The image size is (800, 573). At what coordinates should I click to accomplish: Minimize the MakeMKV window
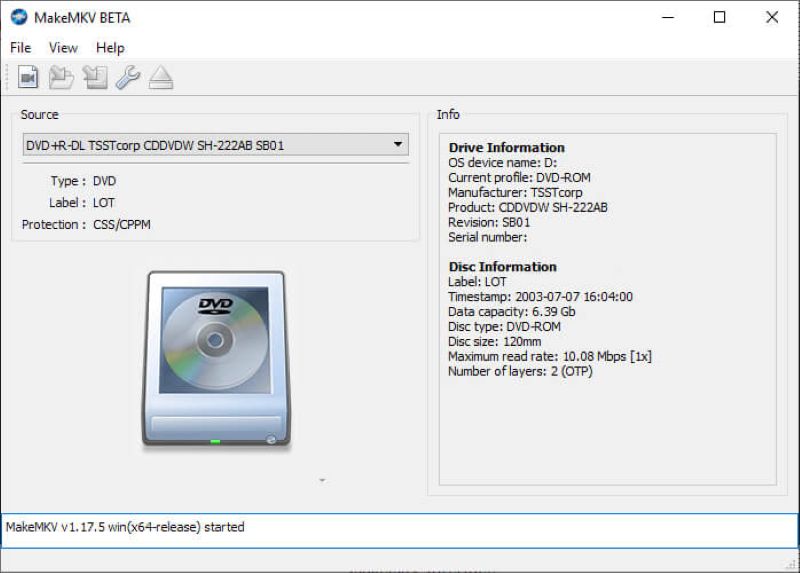(666, 17)
